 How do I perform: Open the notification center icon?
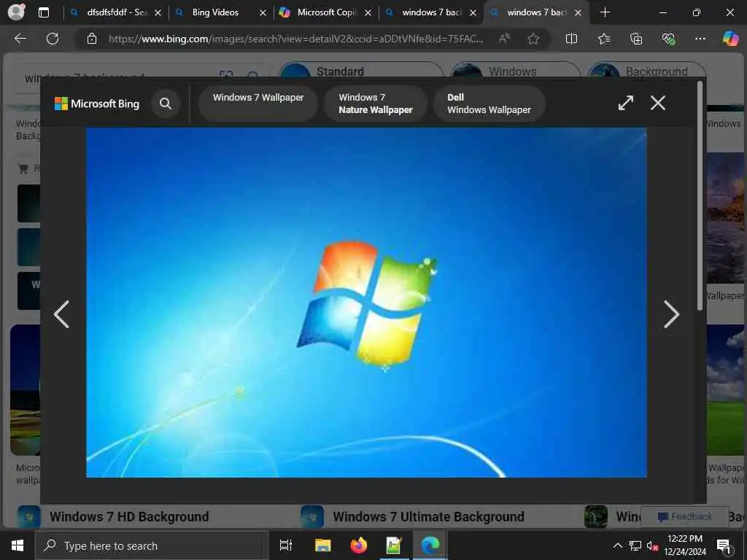(724, 545)
